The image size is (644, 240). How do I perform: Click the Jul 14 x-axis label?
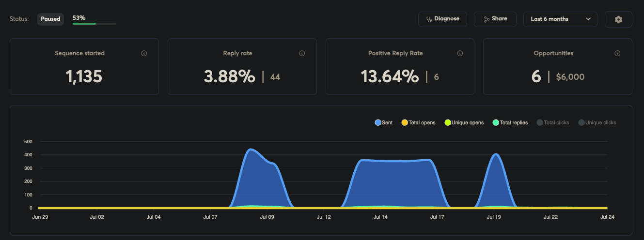pos(380,217)
